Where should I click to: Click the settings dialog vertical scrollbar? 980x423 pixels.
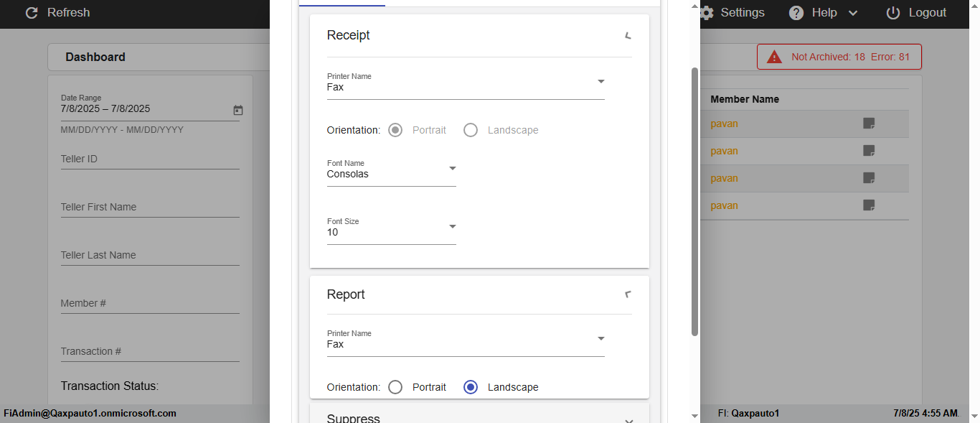694,201
